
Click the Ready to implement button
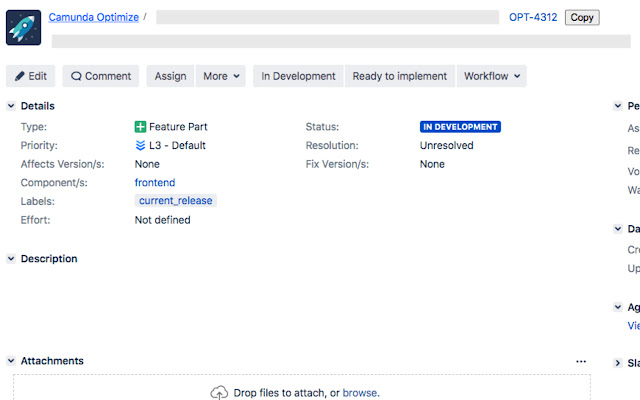tap(400, 76)
